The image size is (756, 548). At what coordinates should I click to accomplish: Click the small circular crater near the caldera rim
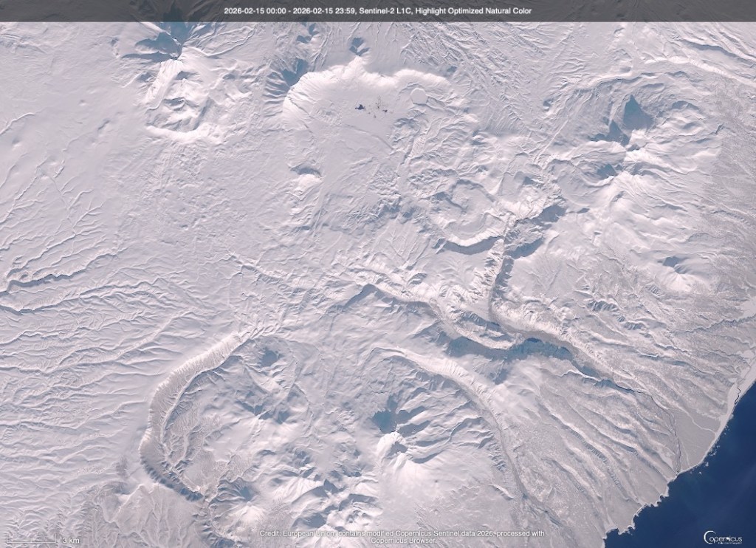419,95
